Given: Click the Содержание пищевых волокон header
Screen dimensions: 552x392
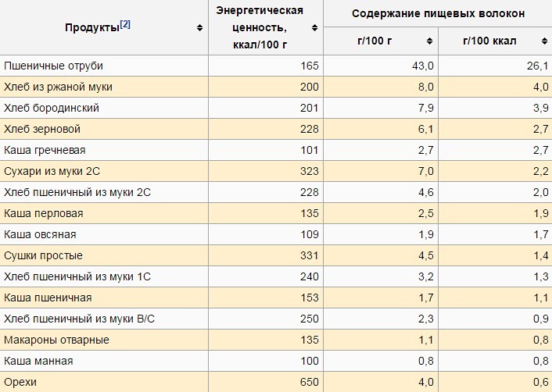Looking at the screenshot, I should [x=438, y=13].
